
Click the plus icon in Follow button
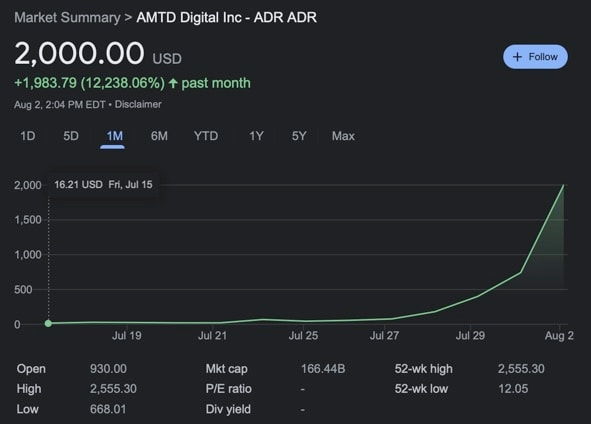pos(518,57)
